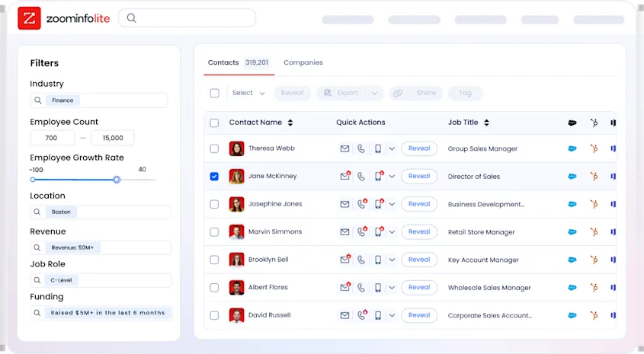
Task: Click HubSpot icon in Jane McKinney row
Action: [x=594, y=177]
